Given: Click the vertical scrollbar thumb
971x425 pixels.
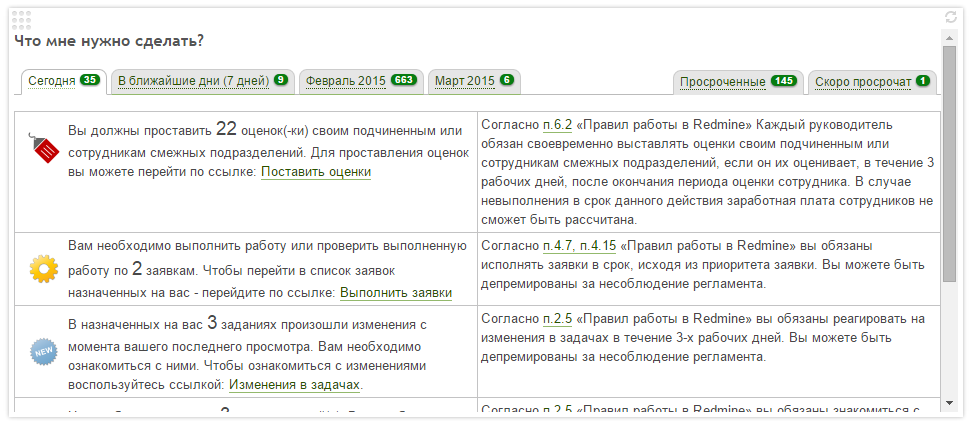Looking at the screenshot, I should pyautogui.click(x=949, y=163).
